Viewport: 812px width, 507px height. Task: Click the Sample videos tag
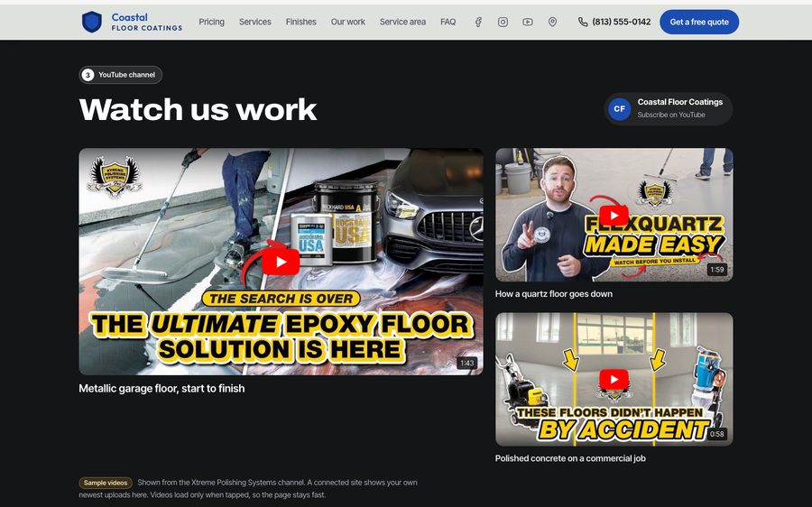tap(106, 483)
